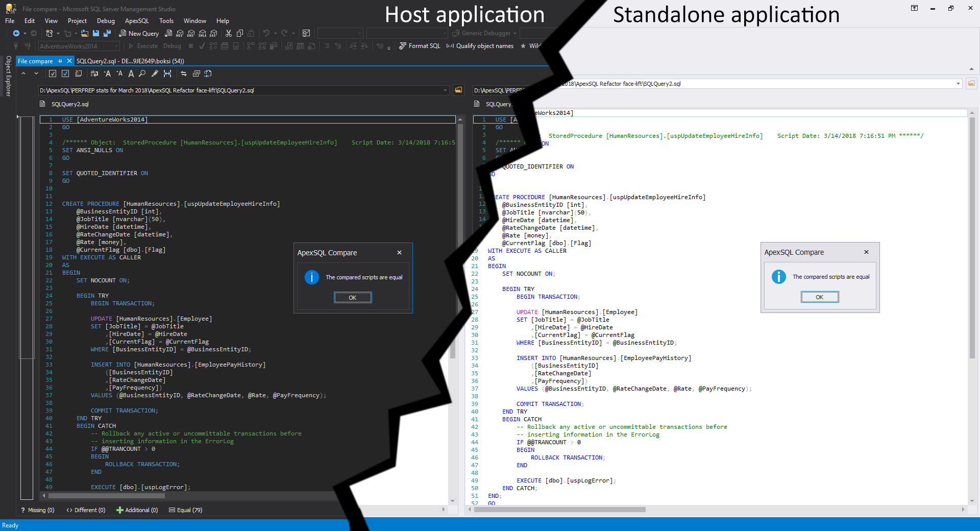Browse file in standalone app folder icon
This screenshot has width=980, height=531.
tap(971, 83)
